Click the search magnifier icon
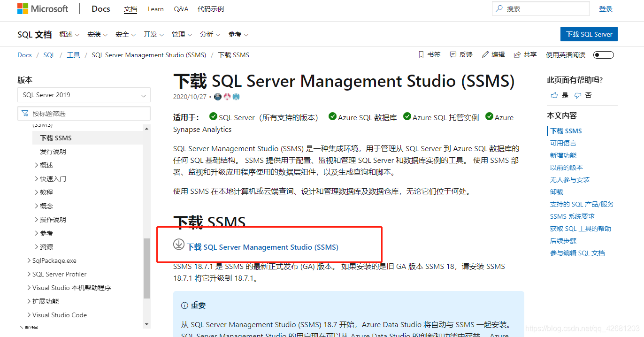Viewport: 644px width, 337px height. tap(500, 8)
